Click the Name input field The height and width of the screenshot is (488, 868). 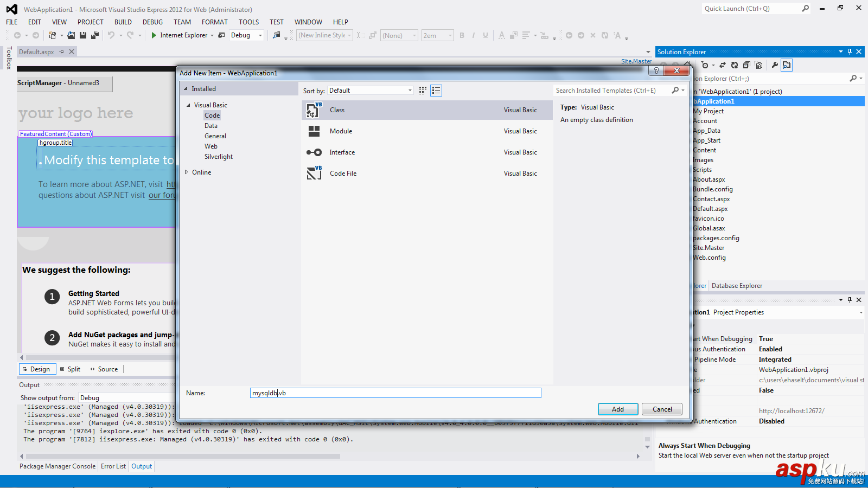coord(395,393)
